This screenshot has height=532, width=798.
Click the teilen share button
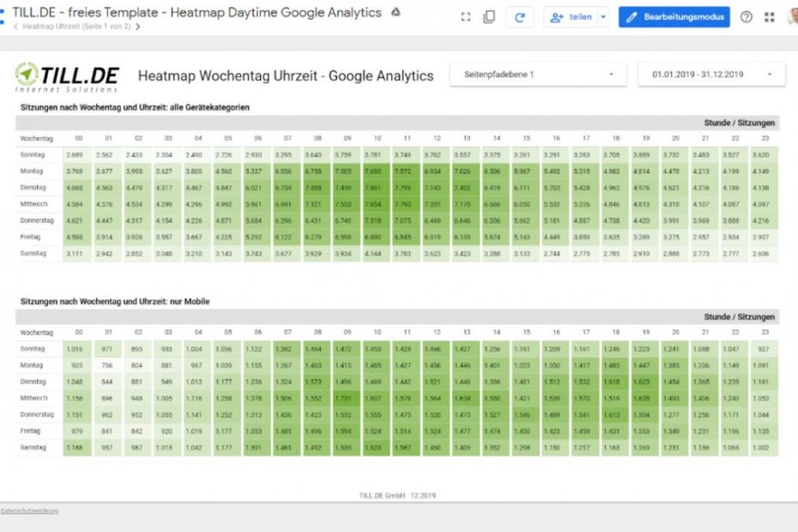[x=571, y=17]
